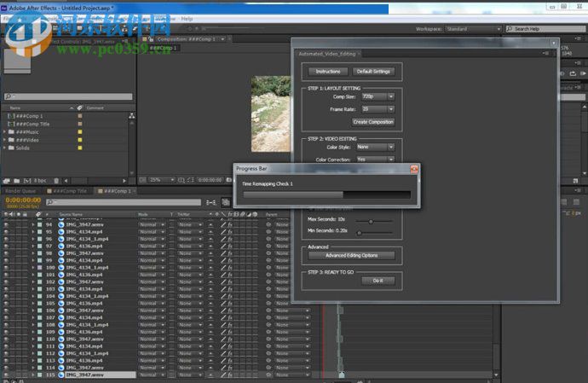588x383 pixels.
Task: Open the Comp Size dropdown
Action: tap(378, 97)
